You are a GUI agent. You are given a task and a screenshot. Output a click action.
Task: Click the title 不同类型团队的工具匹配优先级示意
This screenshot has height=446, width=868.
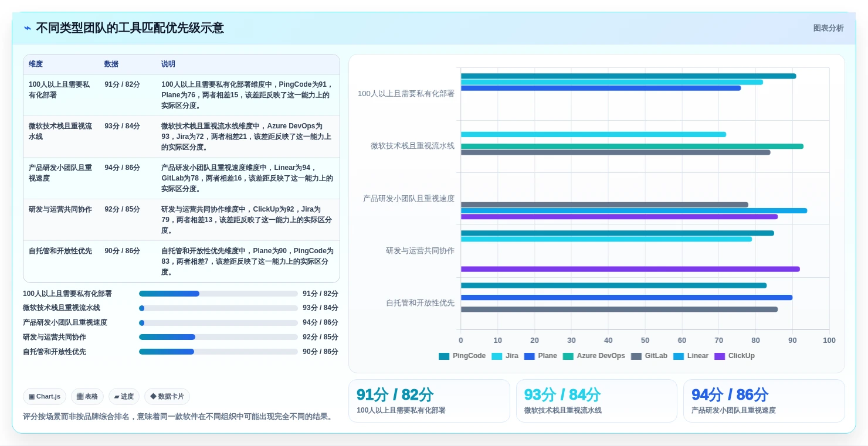(x=130, y=28)
